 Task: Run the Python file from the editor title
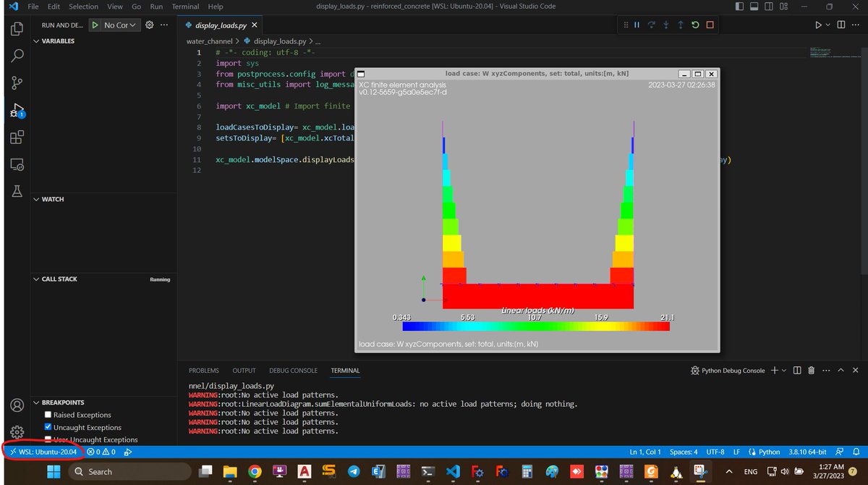point(818,25)
